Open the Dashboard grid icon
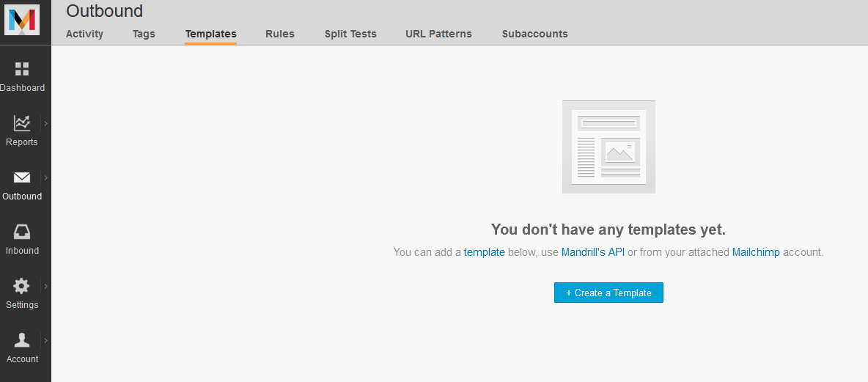Screen dimensions: 868x382 (22, 69)
